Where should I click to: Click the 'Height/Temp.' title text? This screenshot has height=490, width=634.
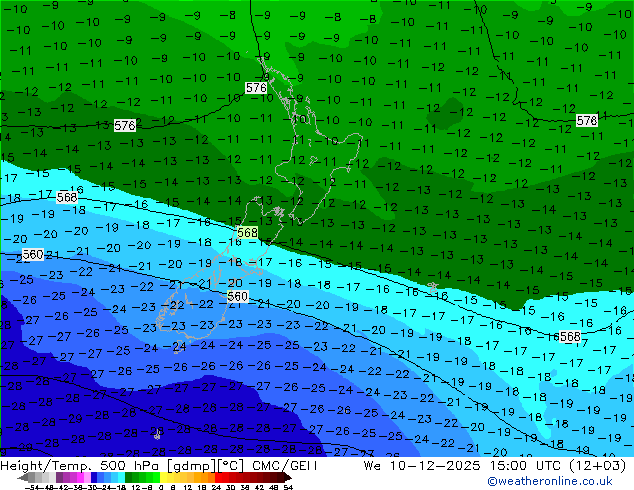47,466
